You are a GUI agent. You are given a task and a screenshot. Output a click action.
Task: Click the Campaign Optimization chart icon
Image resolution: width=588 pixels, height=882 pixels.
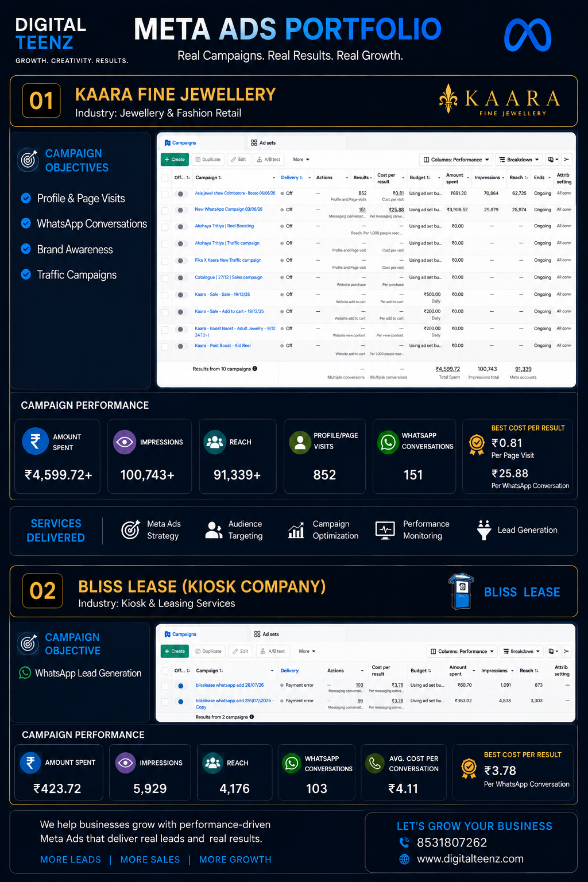[296, 530]
